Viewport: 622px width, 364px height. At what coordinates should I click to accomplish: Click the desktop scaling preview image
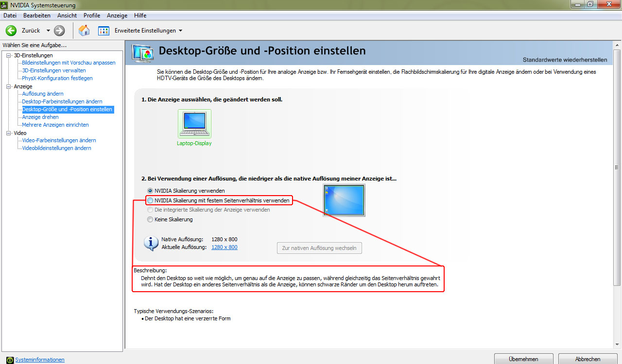tap(344, 200)
